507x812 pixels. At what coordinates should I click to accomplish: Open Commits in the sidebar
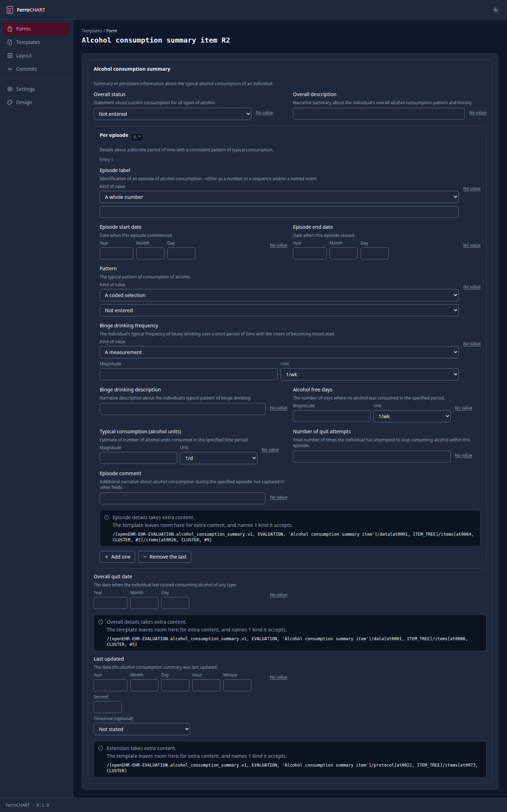[37, 69]
